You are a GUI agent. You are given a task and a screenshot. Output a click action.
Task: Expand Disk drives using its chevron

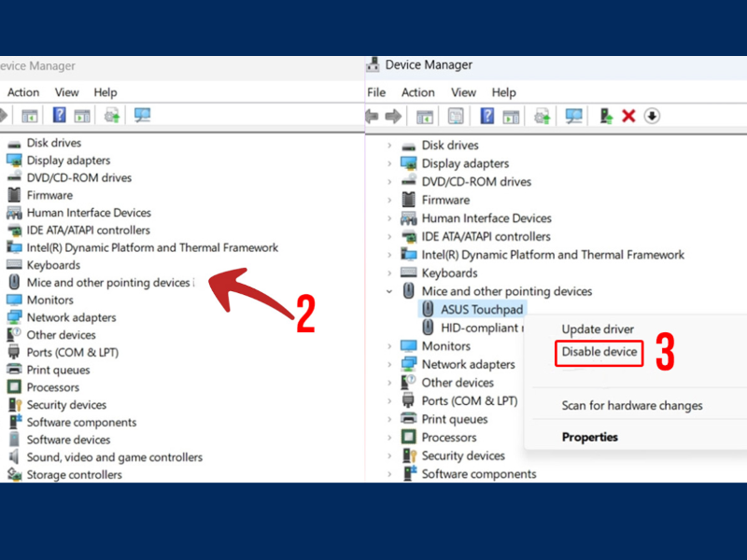pyautogui.click(x=390, y=146)
